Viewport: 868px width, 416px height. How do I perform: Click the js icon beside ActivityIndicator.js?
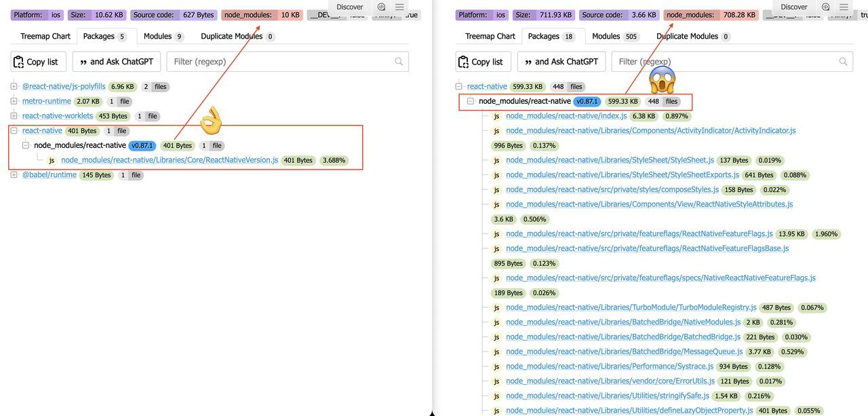496,131
